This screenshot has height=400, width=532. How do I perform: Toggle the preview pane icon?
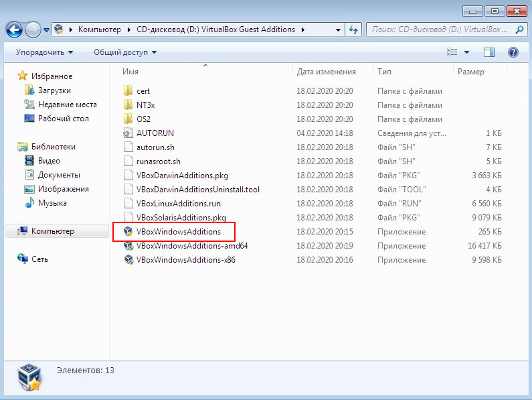(x=489, y=52)
